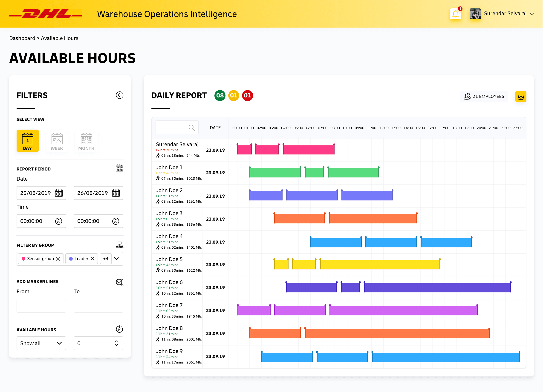Viewport: 543px width, 392px height.
Task: Collapse filters panel with back arrow
Action: (x=119, y=95)
